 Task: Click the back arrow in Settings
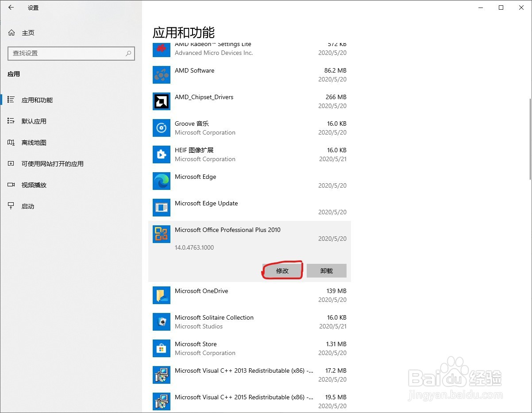(11, 8)
